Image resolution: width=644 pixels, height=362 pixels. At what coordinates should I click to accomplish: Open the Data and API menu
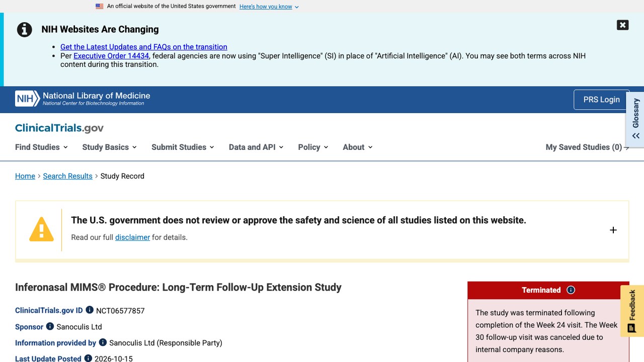point(256,147)
